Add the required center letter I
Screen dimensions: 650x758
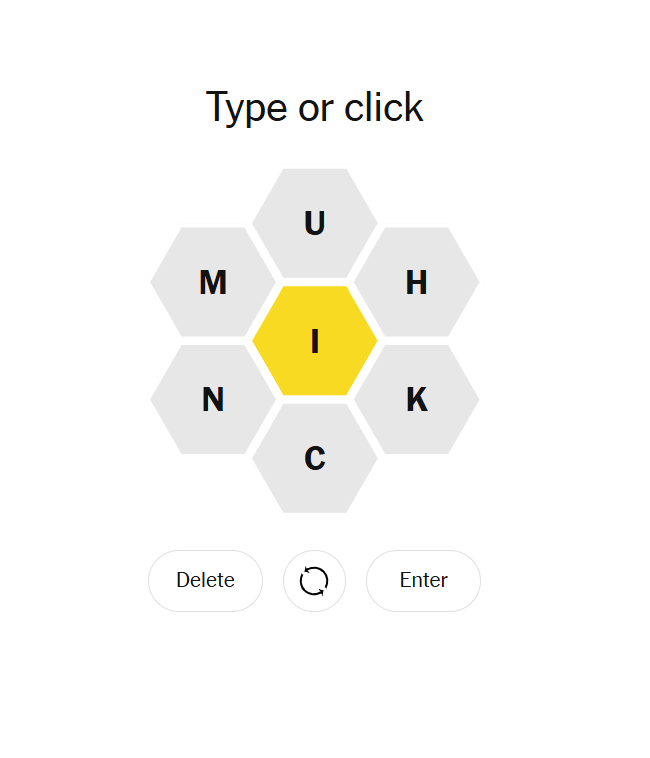click(315, 341)
